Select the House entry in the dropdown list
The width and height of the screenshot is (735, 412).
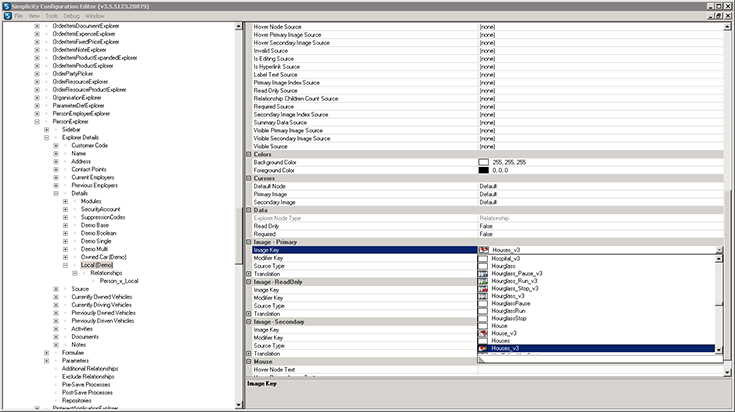tap(499, 326)
